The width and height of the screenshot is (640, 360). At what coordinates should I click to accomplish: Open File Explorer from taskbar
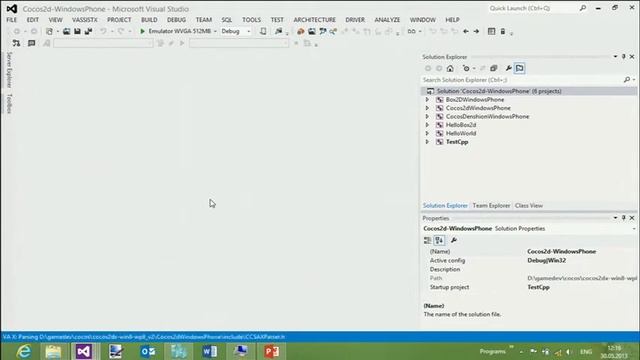coord(53,351)
